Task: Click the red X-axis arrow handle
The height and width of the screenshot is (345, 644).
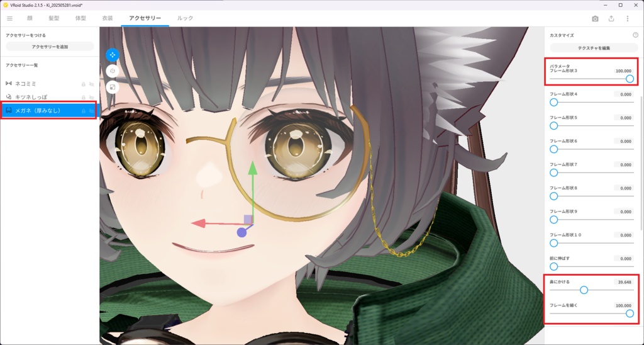Action: [x=198, y=223]
